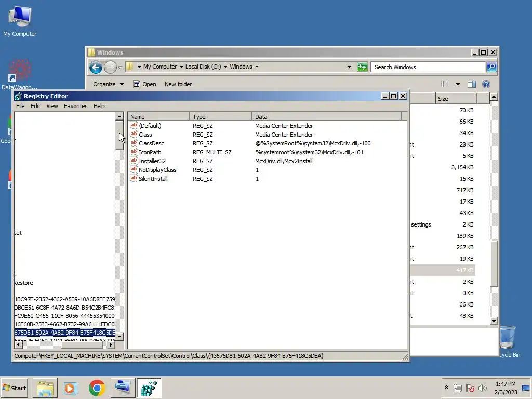Select the FC9E60-C465-11CF registry key
This screenshot has width=532, height=399.
(x=65, y=316)
